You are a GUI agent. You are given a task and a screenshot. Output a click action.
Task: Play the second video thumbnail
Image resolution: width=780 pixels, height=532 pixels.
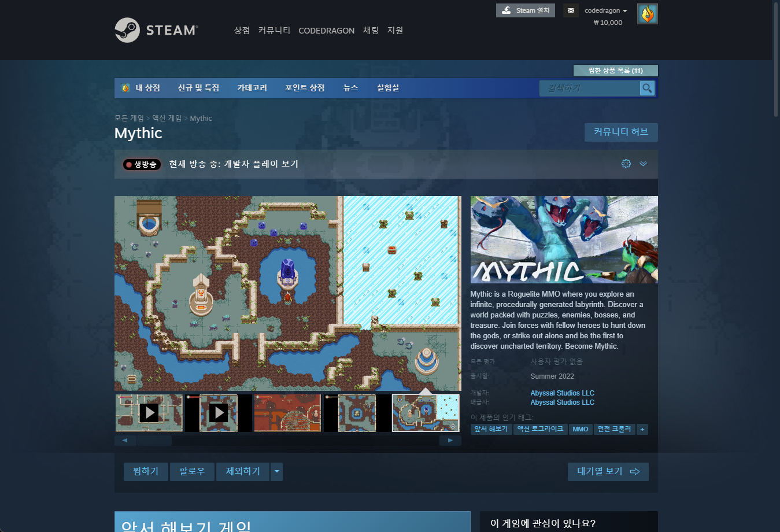[218, 413]
